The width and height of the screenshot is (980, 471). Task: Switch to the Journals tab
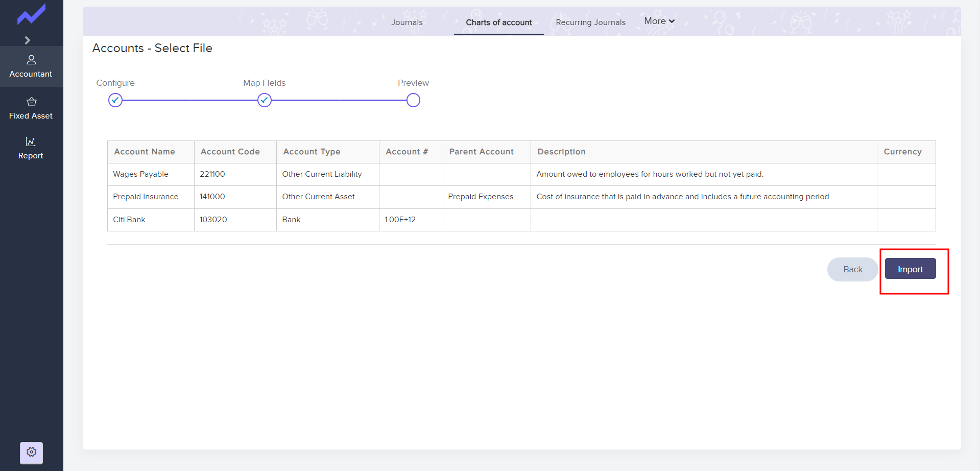tap(407, 22)
